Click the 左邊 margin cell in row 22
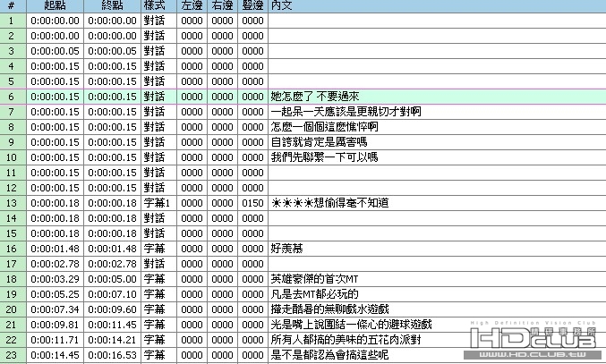 click(x=192, y=340)
